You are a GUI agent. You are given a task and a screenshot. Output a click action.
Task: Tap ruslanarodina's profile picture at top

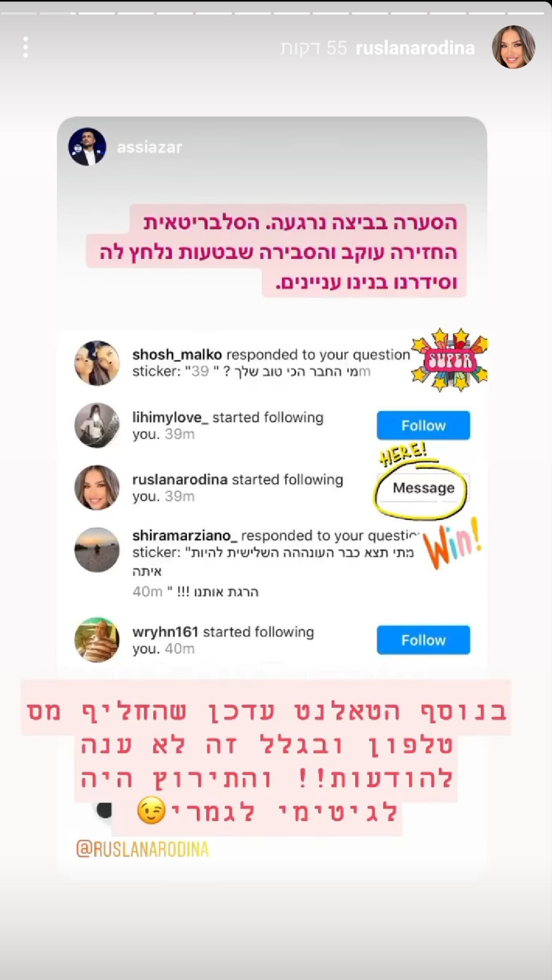pyautogui.click(x=514, y=47)
